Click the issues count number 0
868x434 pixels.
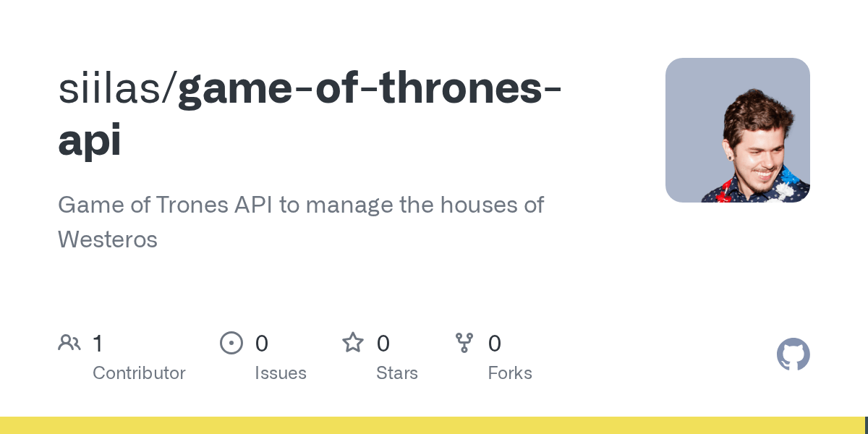pyautogui.click(x=262, y=344)
